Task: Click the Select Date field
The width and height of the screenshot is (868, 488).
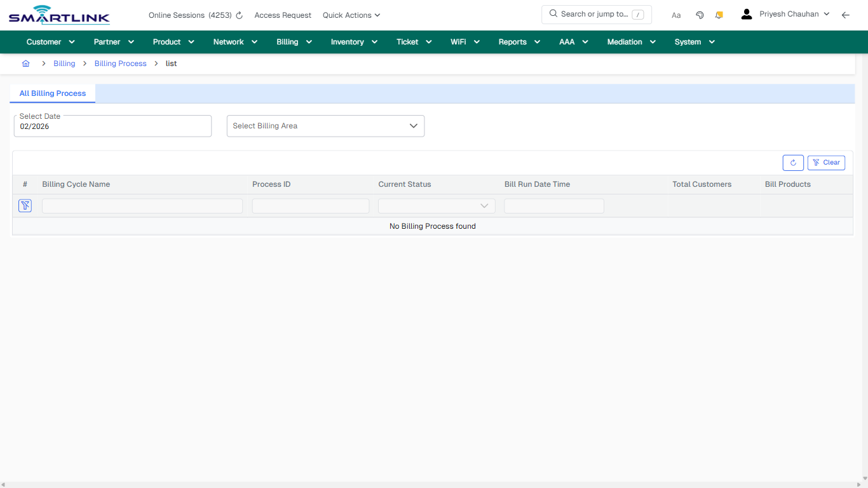Action: pyautogui.click(x=112, y=126)
